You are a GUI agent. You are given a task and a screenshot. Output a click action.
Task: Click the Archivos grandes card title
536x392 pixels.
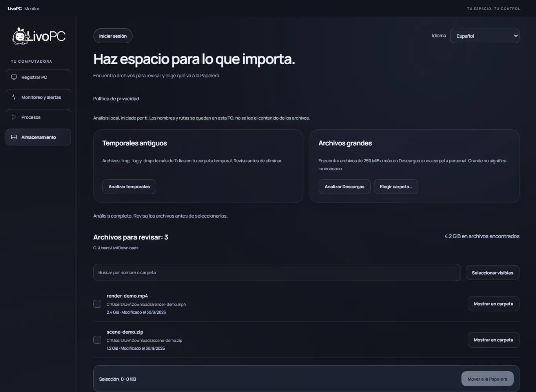click(345, 143)
